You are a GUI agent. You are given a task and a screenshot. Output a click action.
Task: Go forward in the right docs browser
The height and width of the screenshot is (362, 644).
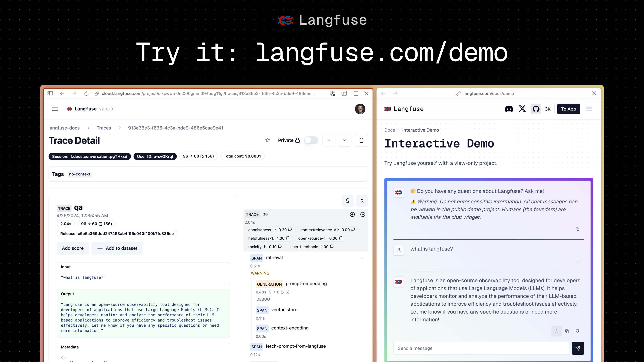pos(395,93)
